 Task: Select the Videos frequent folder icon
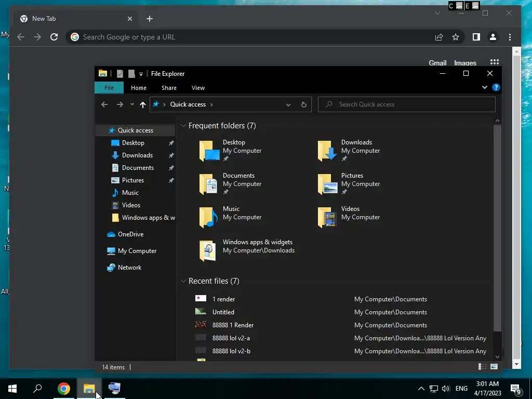(x=327, y=217)
